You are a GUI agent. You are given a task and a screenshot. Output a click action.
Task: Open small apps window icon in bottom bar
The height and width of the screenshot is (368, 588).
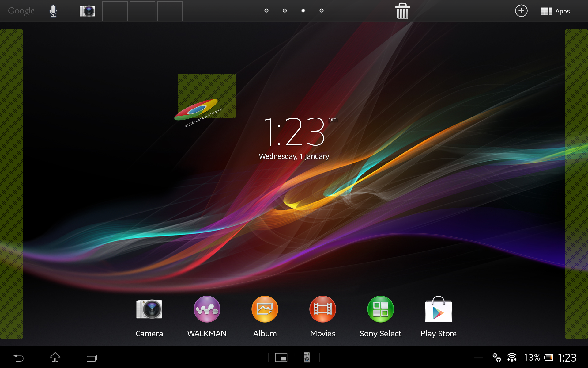click(281, 358)
